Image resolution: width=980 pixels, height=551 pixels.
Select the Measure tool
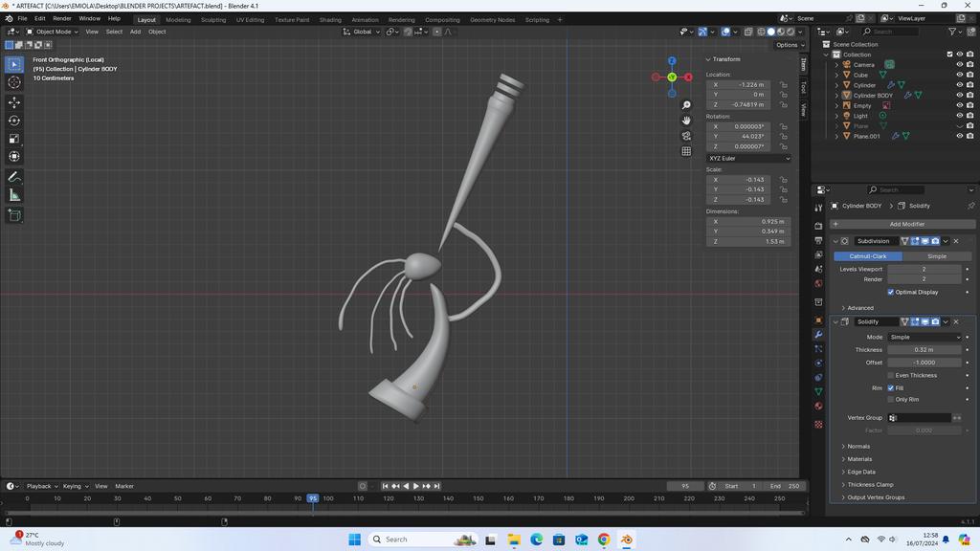coord(14,195)
